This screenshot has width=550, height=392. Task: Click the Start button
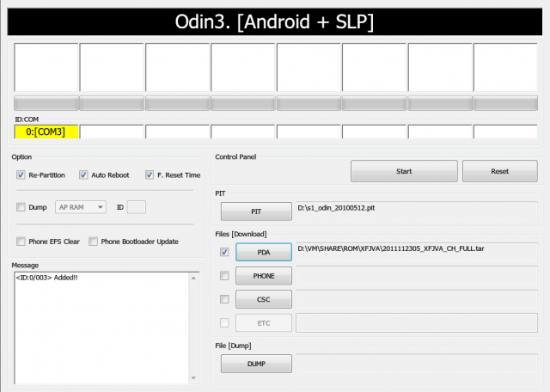click(x=404, y=171)
